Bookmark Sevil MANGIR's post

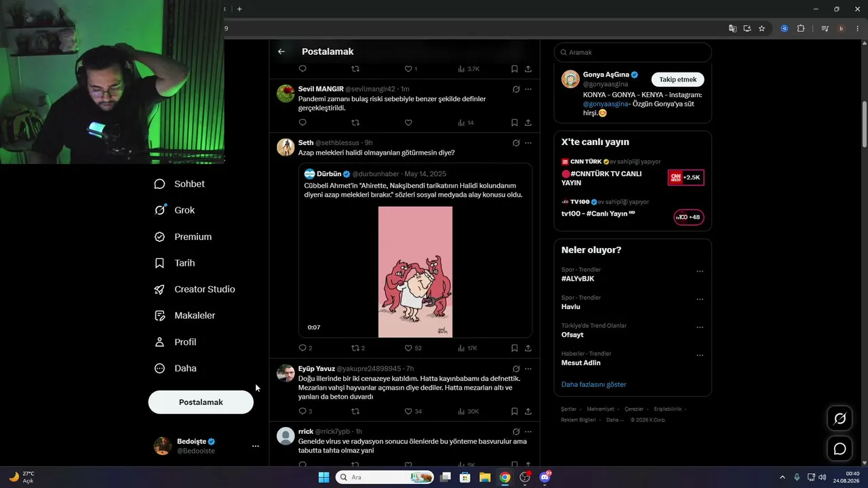tap(515, 123)
